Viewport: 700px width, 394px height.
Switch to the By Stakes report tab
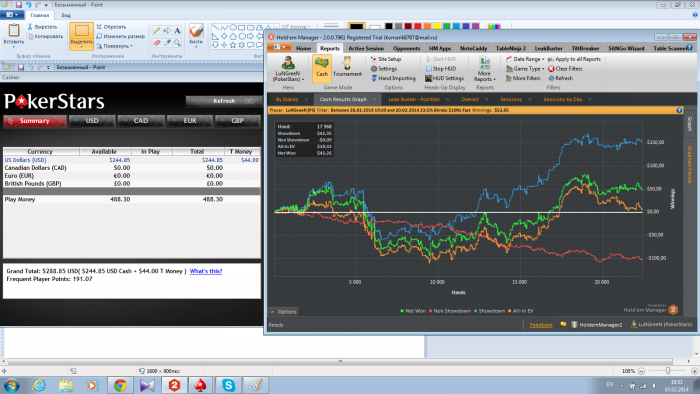point(287,100)
